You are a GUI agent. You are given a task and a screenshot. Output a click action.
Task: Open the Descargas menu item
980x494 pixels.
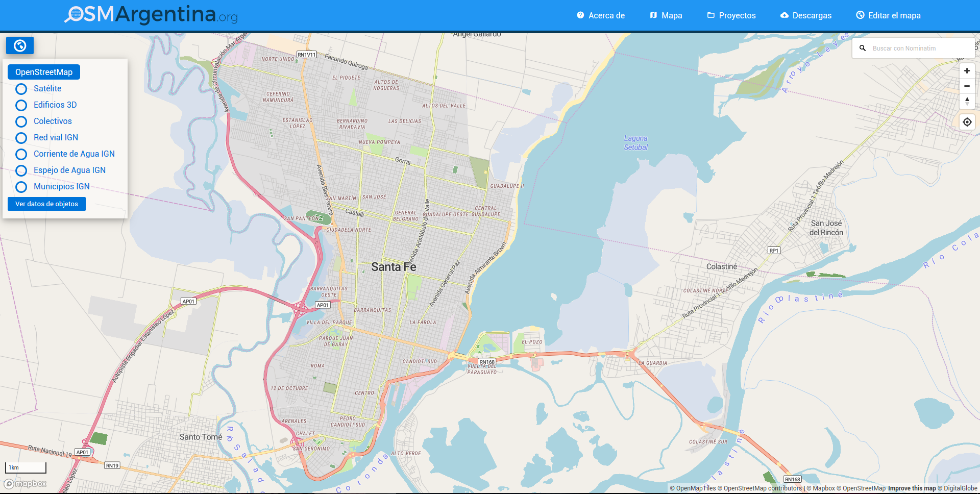click(x=806, y=15)
